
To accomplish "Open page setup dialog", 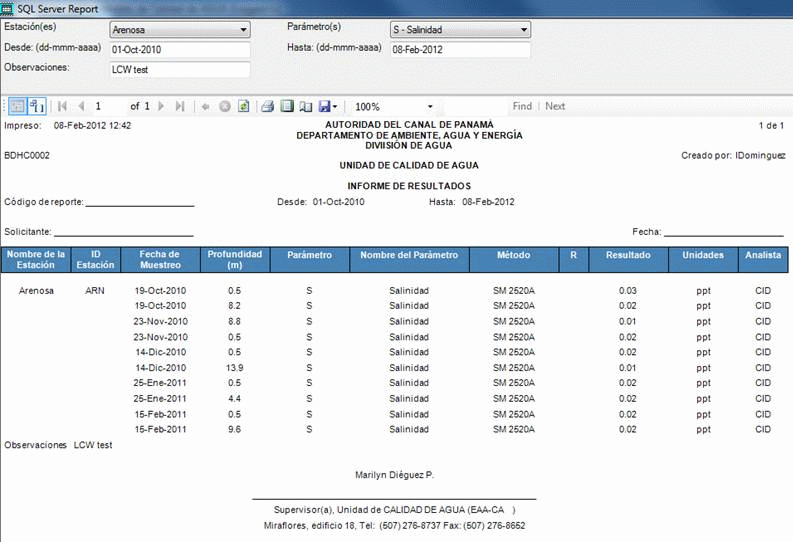I will point(304,106).
